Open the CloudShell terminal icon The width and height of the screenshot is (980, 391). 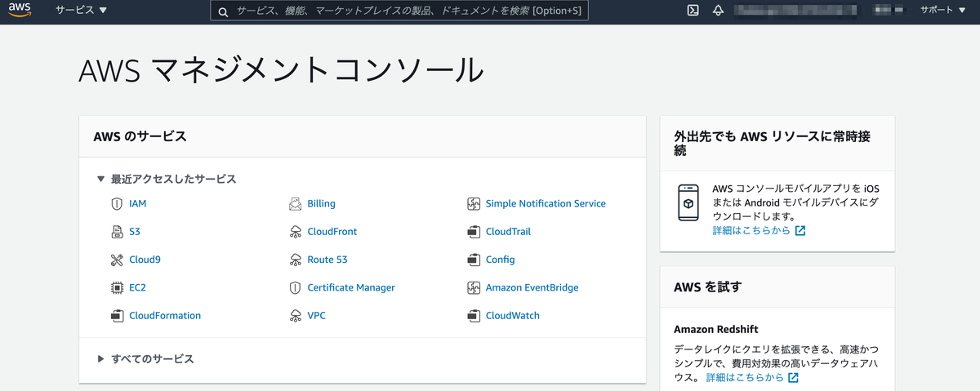693,11
